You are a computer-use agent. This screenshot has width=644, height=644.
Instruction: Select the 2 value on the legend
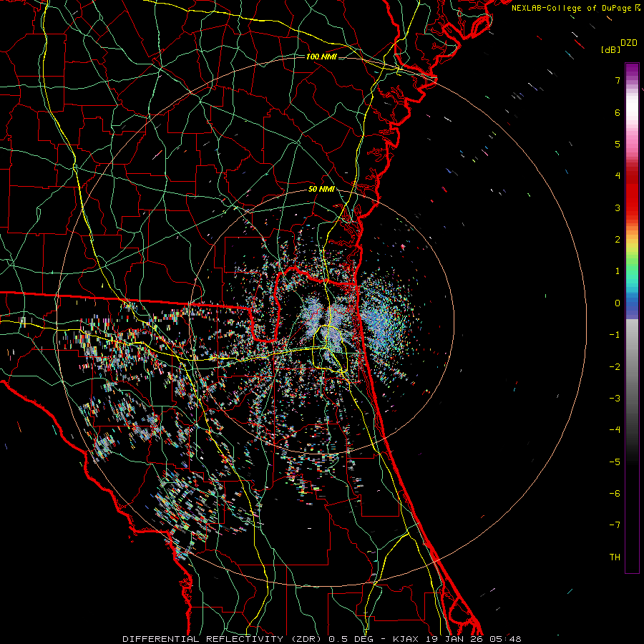coord(618,240)
